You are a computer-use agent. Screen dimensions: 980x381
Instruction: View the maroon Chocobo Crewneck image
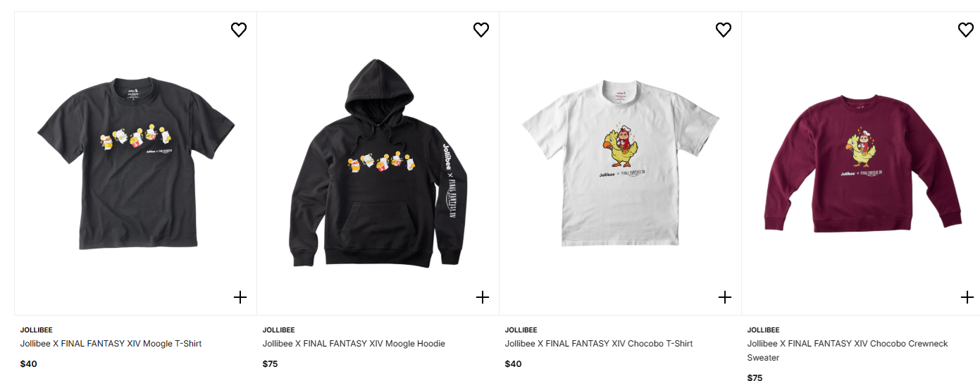(861, 163)
